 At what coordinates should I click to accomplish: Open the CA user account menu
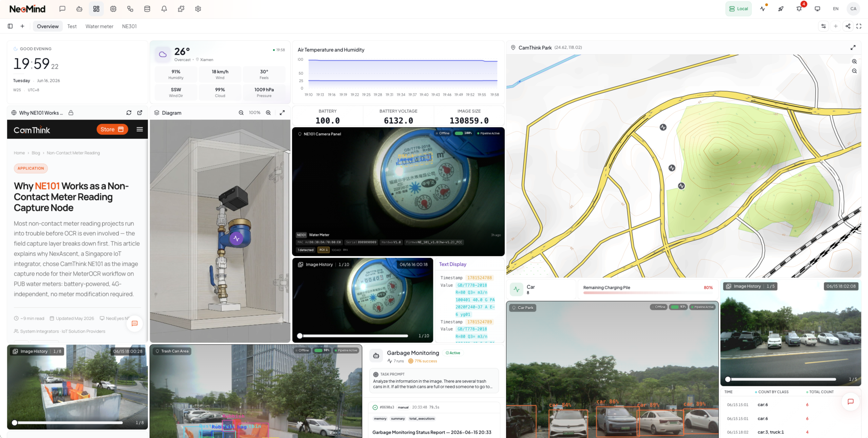[853, 9]
